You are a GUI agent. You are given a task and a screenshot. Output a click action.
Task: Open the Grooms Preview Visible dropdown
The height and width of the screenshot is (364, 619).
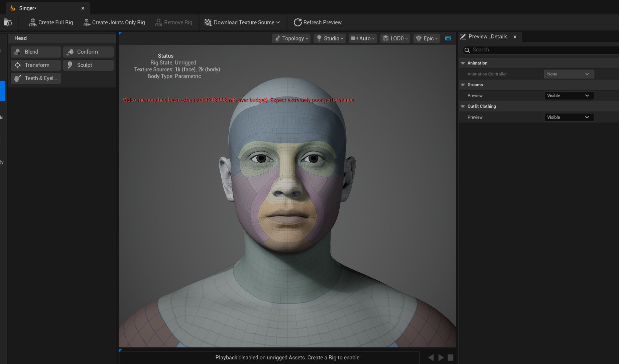[x=569, y=96]
